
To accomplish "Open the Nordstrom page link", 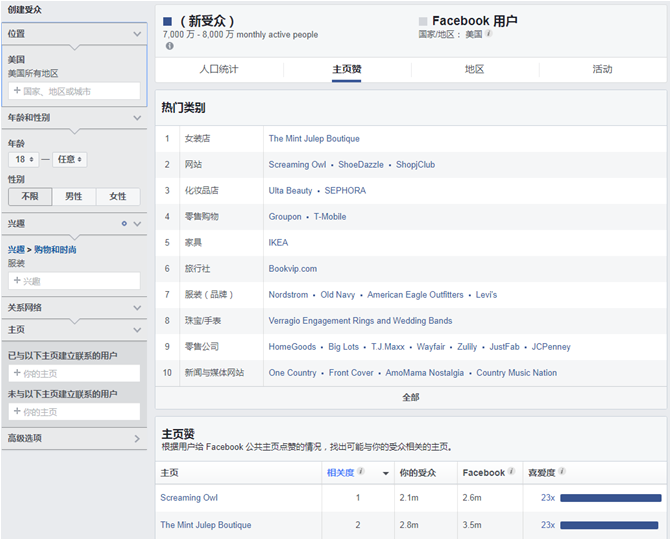I will (288, 295).
